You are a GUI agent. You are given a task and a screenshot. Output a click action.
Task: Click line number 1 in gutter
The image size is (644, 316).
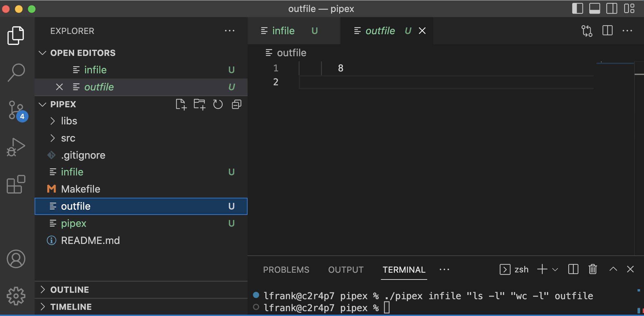276,68
